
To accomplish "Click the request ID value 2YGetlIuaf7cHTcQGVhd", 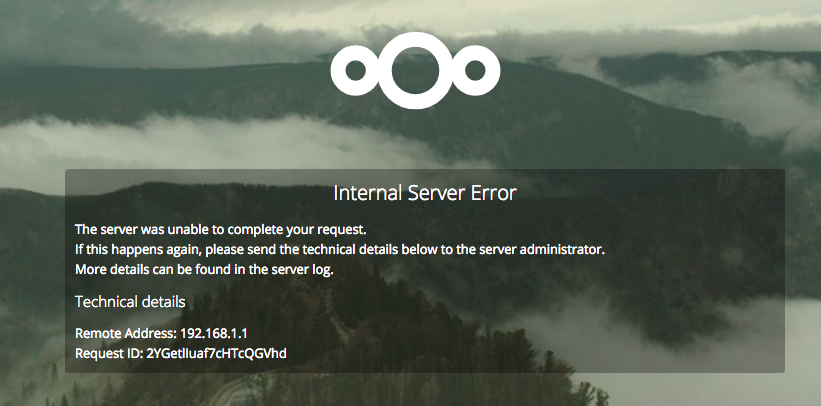I will [217, 354].
